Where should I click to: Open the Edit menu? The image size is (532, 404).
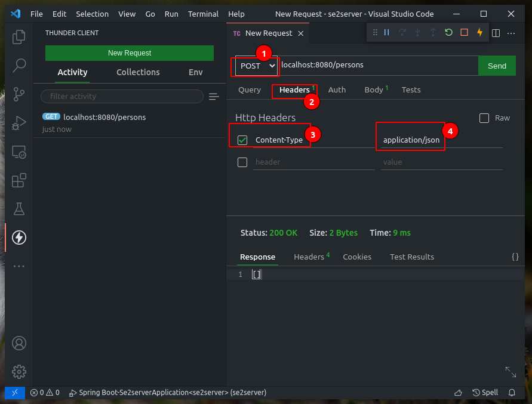[x=59, y=14]
